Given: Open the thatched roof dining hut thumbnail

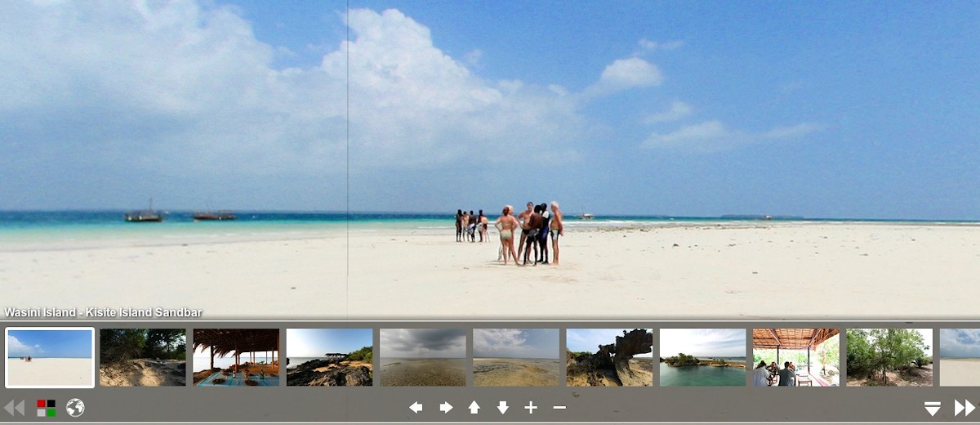Looking at the screenshot, I should point(236,357).
